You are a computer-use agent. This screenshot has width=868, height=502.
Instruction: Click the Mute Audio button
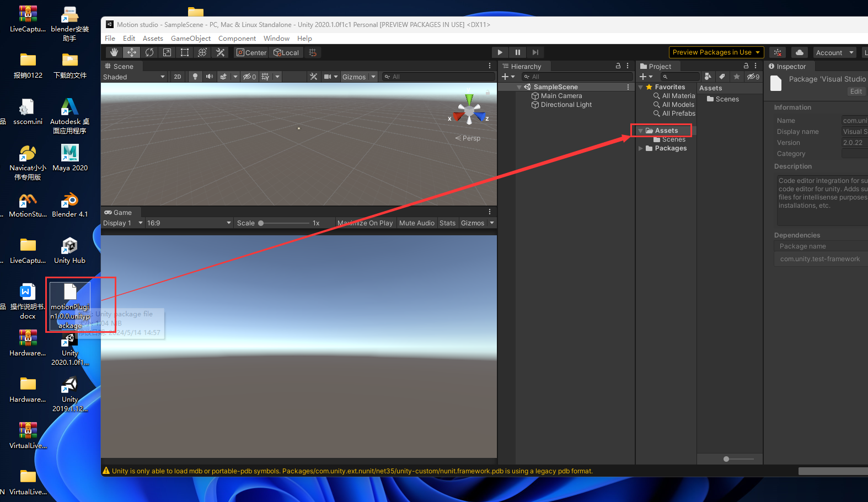tap(416, 223)
